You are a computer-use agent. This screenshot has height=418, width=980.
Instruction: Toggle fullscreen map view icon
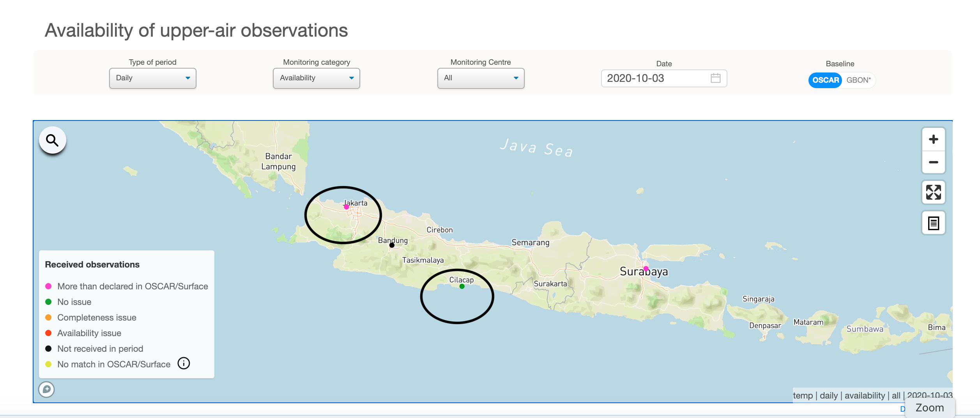click(x=933, y=192)
